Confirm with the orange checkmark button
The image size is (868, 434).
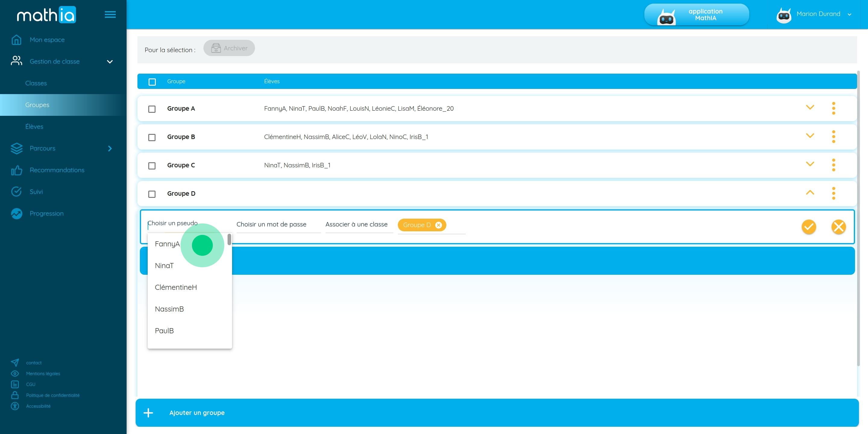point(809,227)
